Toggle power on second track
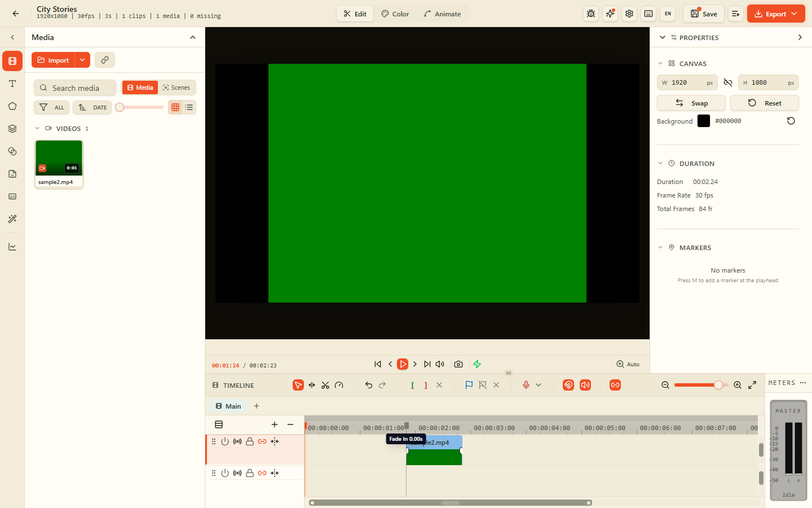812x508 pixels. (225, 473)
